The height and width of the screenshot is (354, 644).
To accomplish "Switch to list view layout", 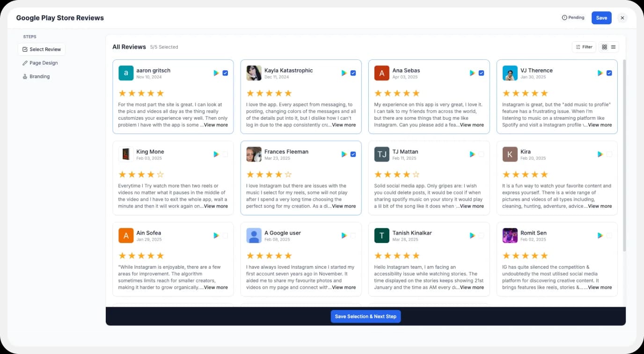I will (x=613, y=47).
